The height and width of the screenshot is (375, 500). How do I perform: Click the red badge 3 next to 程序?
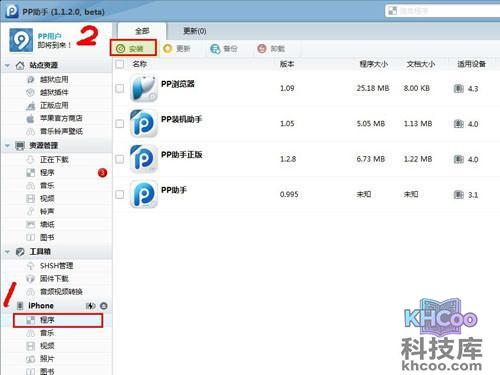(x=103, y=173)
